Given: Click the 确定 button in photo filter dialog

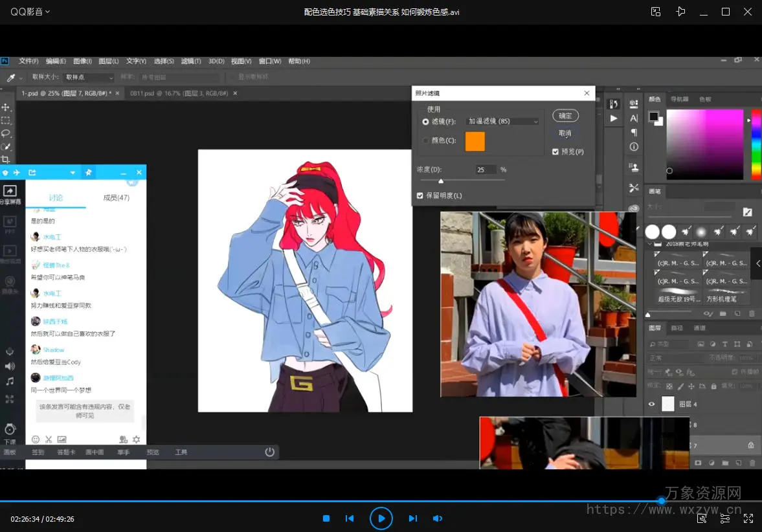Looking at the screenshot, I should pyautogui.click(x=565, y=116).
